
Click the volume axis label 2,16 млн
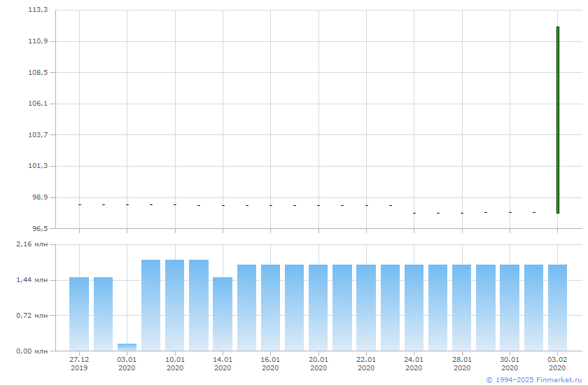(x=32, y=244)
